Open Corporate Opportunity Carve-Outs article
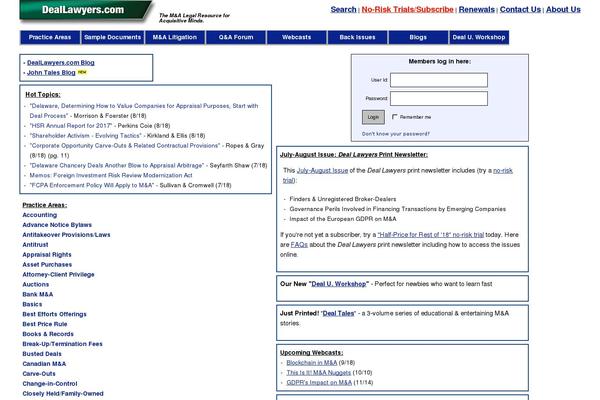This screenshot has width=600, height=400. 125,146
